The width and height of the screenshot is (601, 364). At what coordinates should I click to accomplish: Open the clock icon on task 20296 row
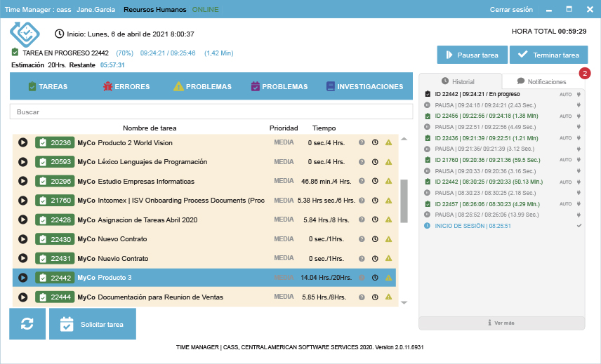[x=375, y=181]
